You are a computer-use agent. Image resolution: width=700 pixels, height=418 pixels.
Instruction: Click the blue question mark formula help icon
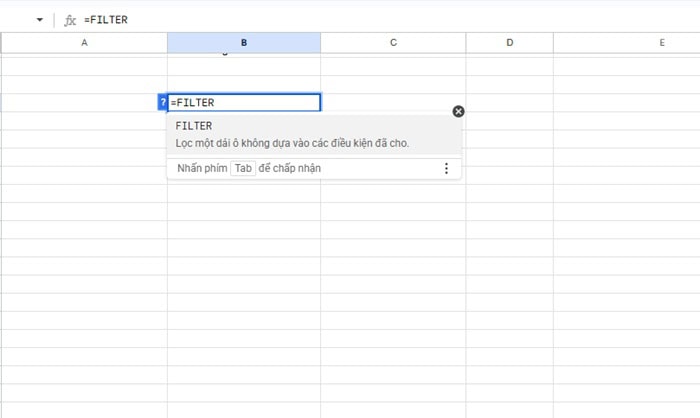(x=163, y=103)
